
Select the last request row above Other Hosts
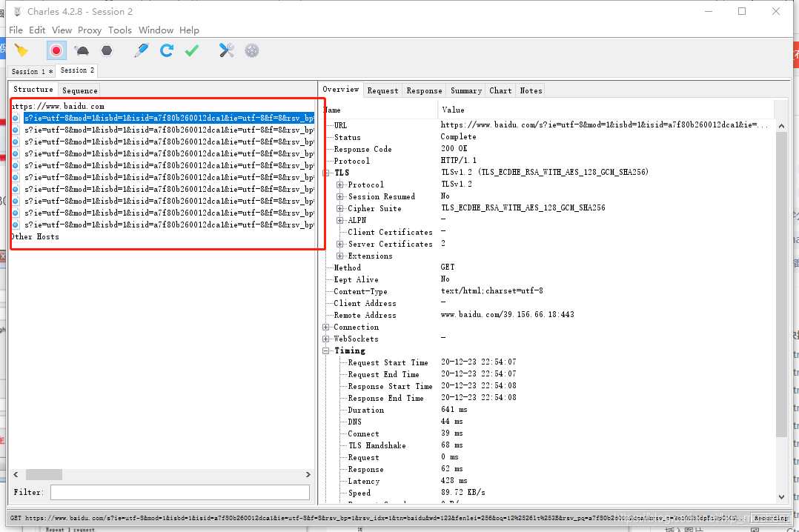click(x=169, y=225)
